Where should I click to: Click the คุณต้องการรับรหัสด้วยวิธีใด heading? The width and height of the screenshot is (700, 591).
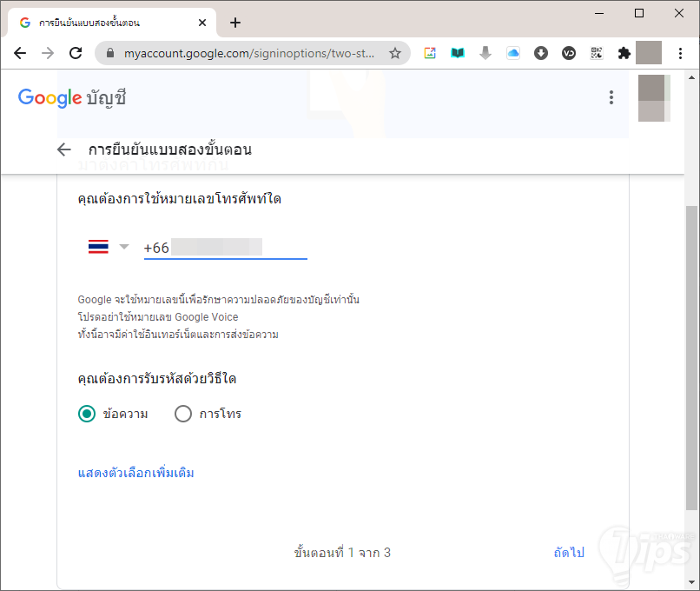pyautogui.click(x=156, y=378)
